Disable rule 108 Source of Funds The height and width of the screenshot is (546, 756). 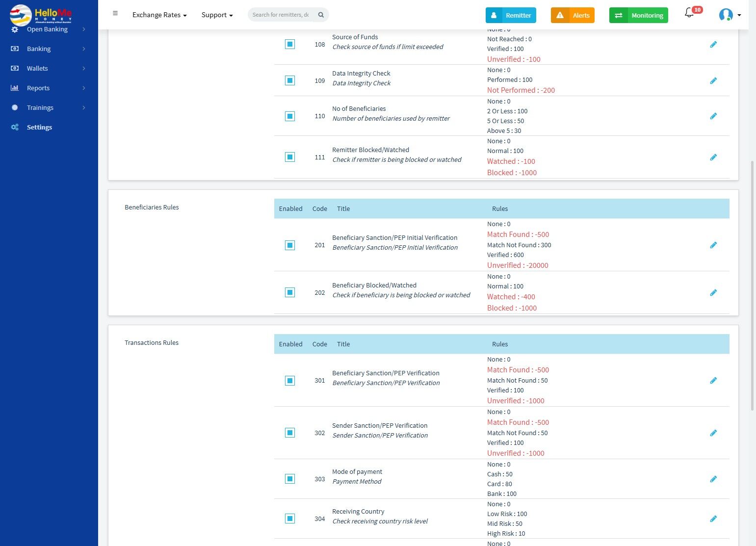(x=290, y=44)
